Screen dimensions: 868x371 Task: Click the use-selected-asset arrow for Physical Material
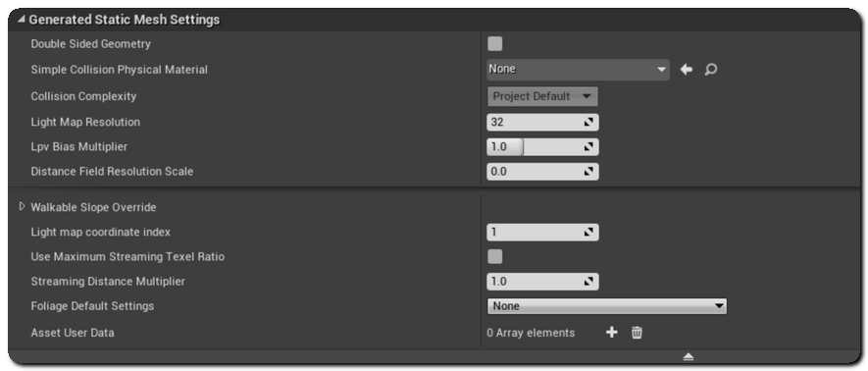[x=687, y=70]
